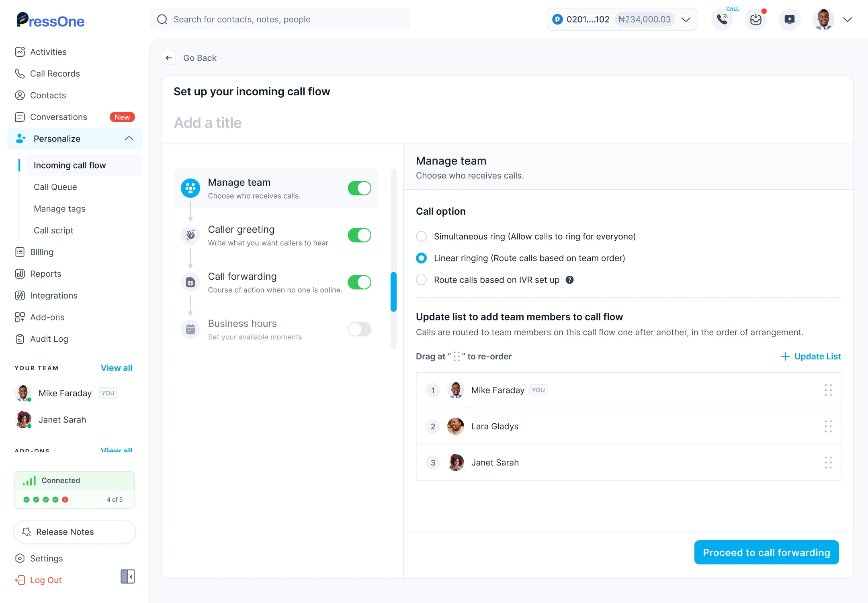Open the Call Queue menu item

(55, 187)
